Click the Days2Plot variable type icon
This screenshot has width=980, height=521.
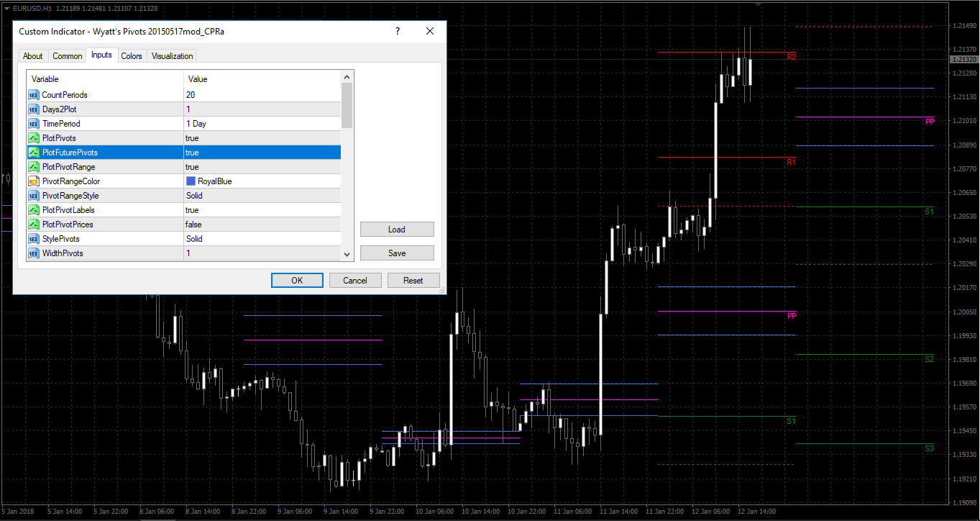(x=33, y=109)
